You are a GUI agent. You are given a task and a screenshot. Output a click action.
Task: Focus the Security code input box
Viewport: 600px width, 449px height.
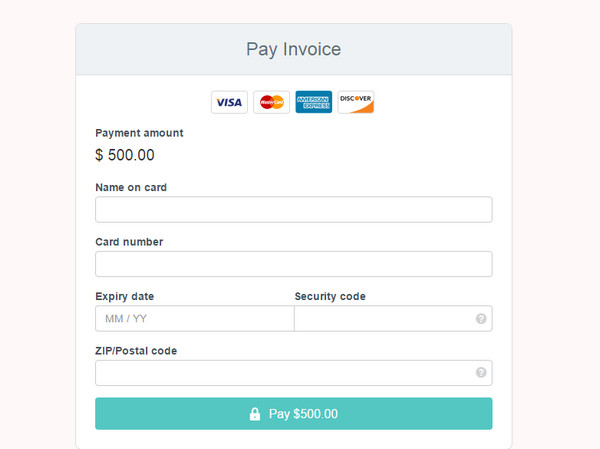pos(393,318)
